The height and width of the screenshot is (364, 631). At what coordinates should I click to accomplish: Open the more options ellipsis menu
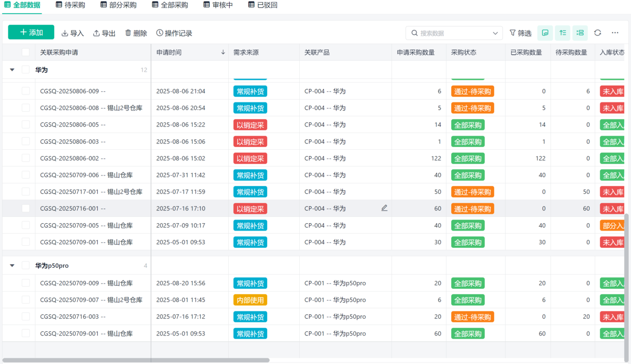pyautogui.click(x=615, y=33)
